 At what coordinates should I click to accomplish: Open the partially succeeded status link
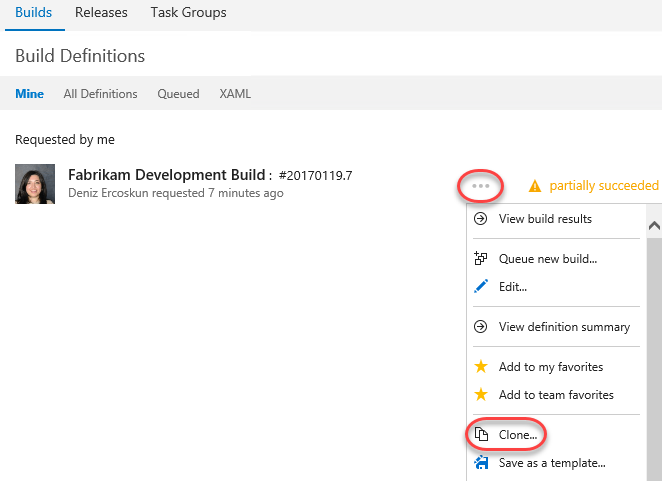point(604,185)
